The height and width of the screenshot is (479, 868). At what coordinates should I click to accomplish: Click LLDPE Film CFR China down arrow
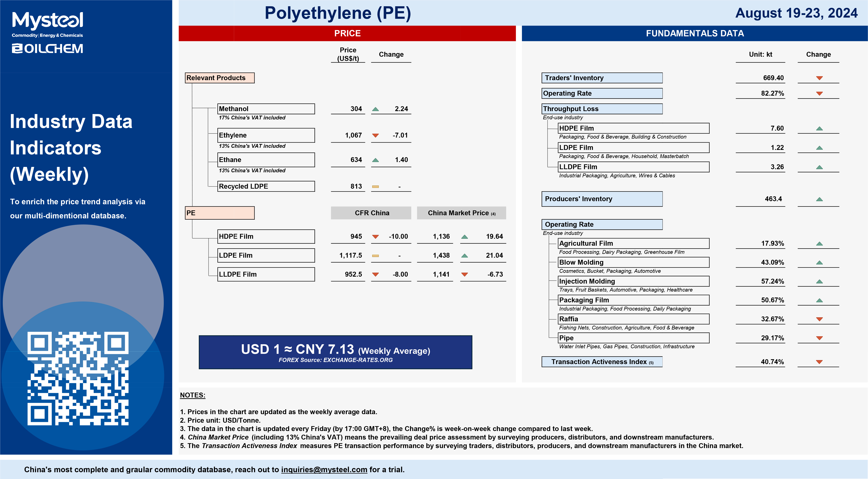[x=375, y=275]
